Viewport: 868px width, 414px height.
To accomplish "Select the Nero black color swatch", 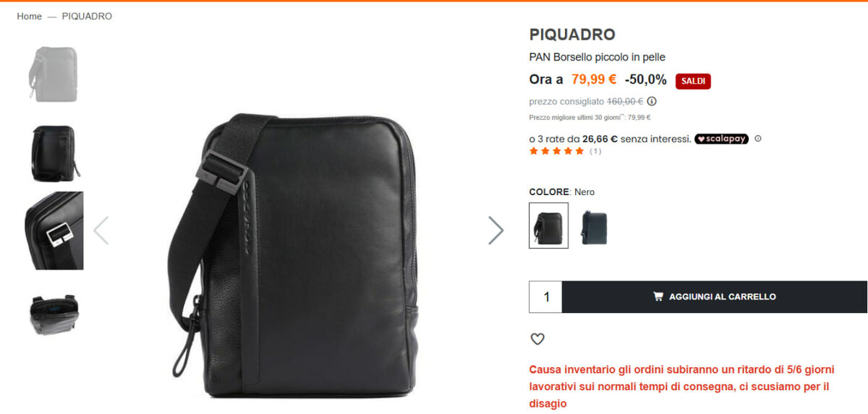I will pos(548,225).
